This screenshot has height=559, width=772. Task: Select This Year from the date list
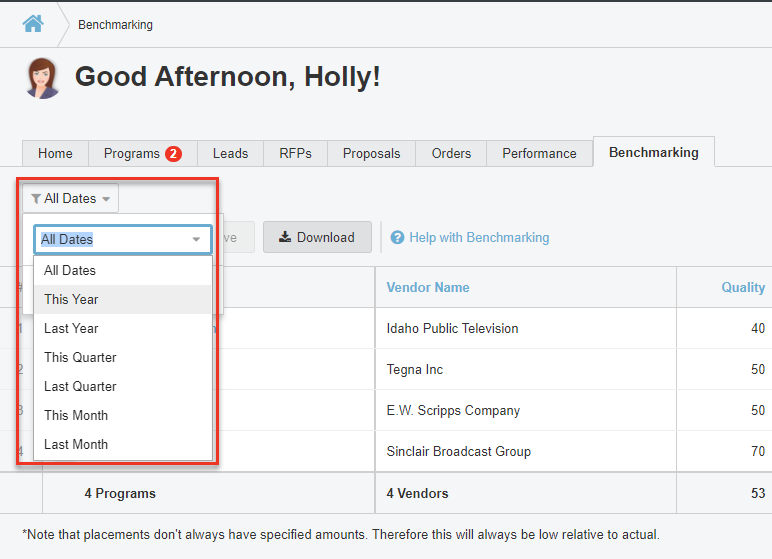[x=72, y=299]
